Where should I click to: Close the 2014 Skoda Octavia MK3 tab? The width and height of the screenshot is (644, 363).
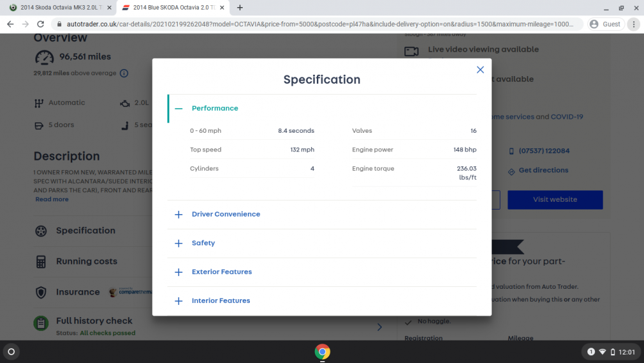109,7
